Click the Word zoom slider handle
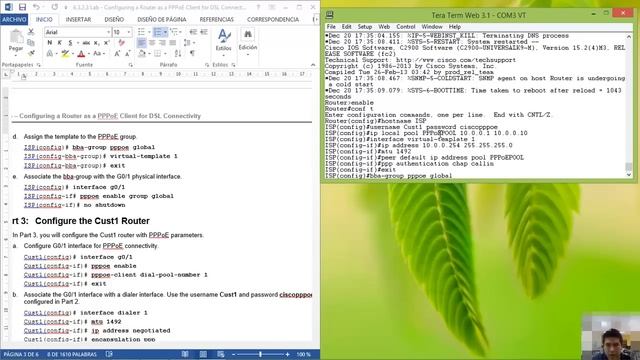 point(260,354)
